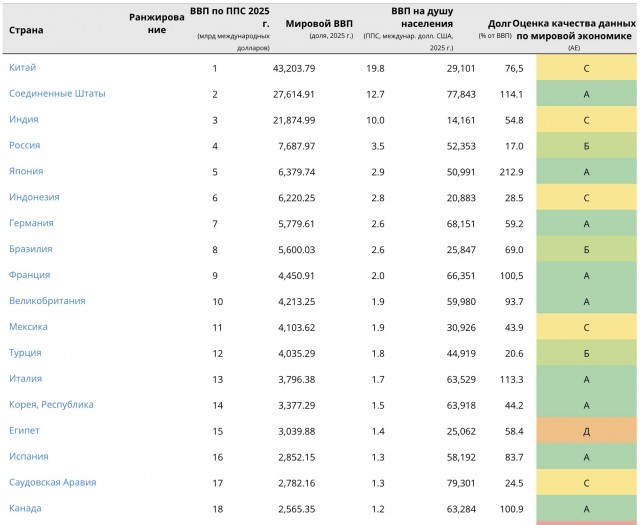The image size is (640, 525).
Task: Open the Бразилия country link
Action: click(x=31, y=249)
